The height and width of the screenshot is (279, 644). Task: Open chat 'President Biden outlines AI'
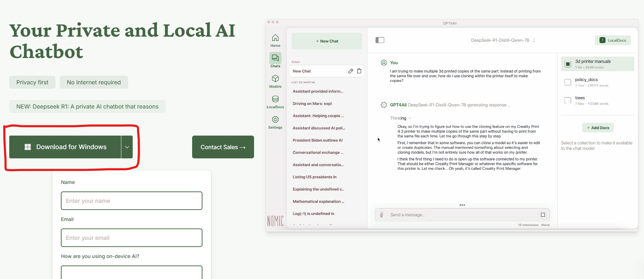[x=318, y=140]
